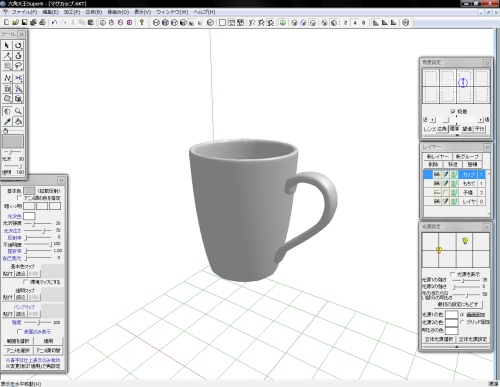Click the undo arrow in toolbar
Image resolution: width=500 pixels, height=387 pixels.
coord(54,23)
